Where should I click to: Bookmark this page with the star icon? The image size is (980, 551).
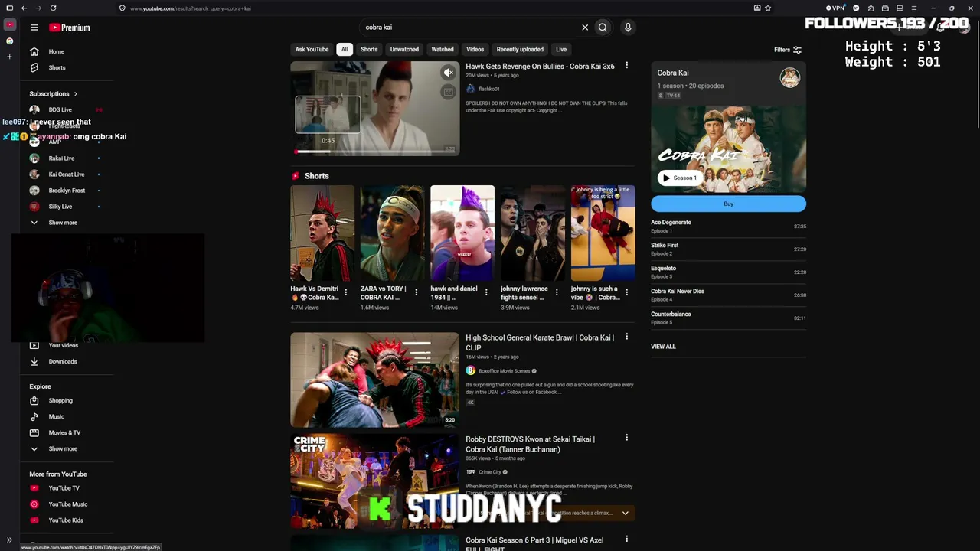pos(768,8)
